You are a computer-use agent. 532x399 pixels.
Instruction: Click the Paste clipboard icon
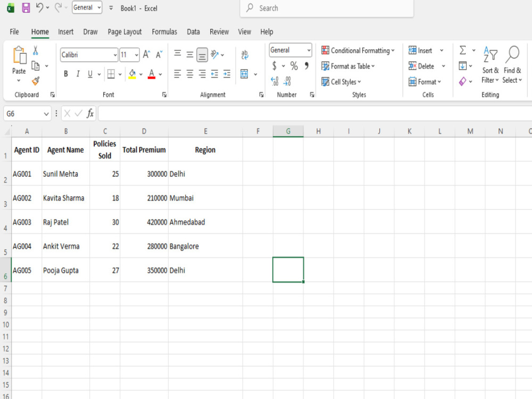pos(19,55)
